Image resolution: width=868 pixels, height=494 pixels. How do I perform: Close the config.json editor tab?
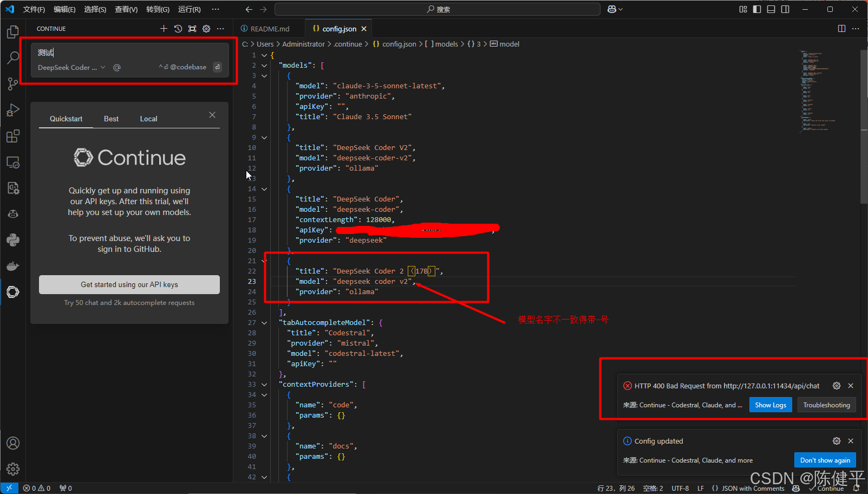tap(364, 29)
